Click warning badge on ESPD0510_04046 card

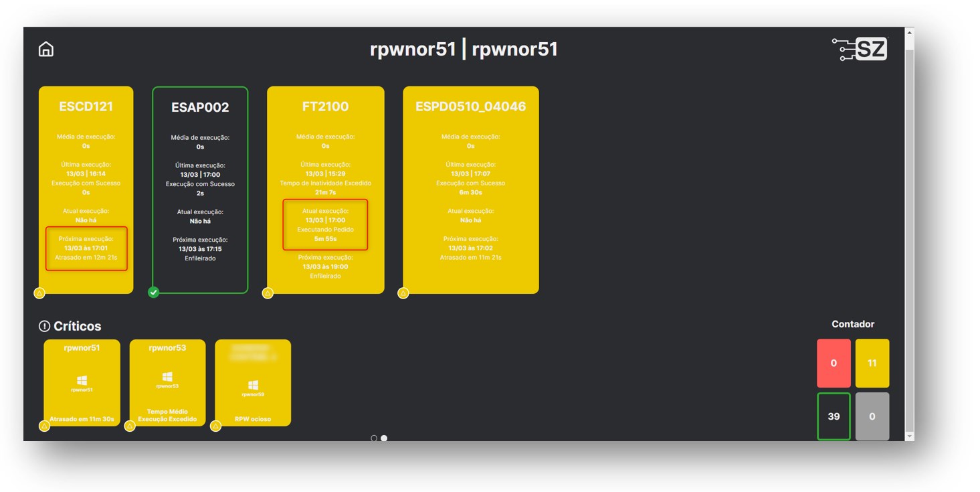[x=403, y=293]
